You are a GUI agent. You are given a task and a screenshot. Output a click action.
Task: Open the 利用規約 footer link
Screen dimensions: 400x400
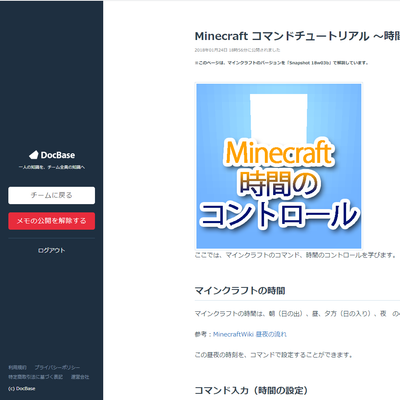pos(17,367)
